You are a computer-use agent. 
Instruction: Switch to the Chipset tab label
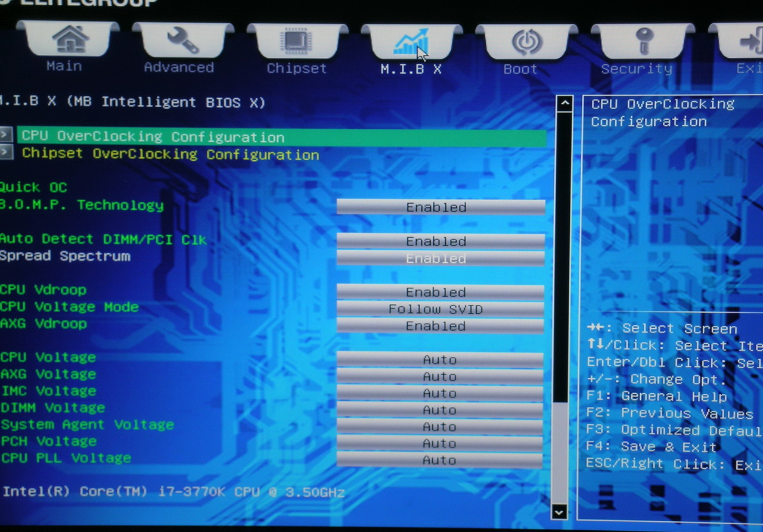297,69
